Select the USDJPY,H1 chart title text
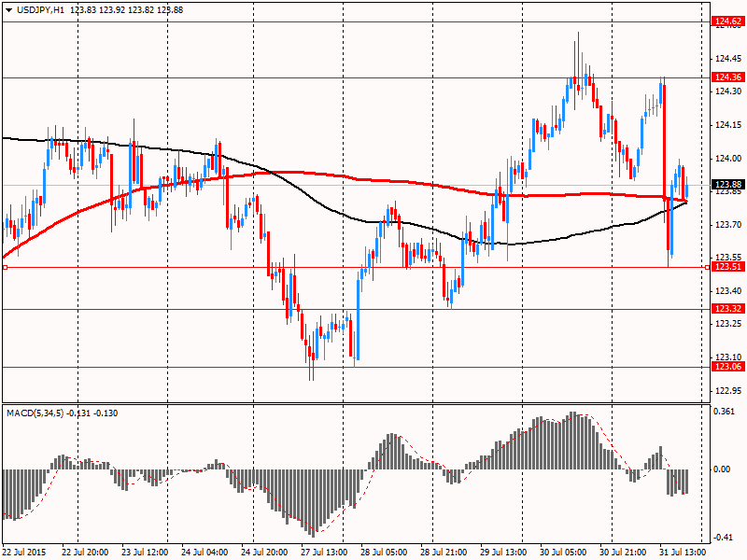The height and width of the screenshot is (560, 747). 40,10
